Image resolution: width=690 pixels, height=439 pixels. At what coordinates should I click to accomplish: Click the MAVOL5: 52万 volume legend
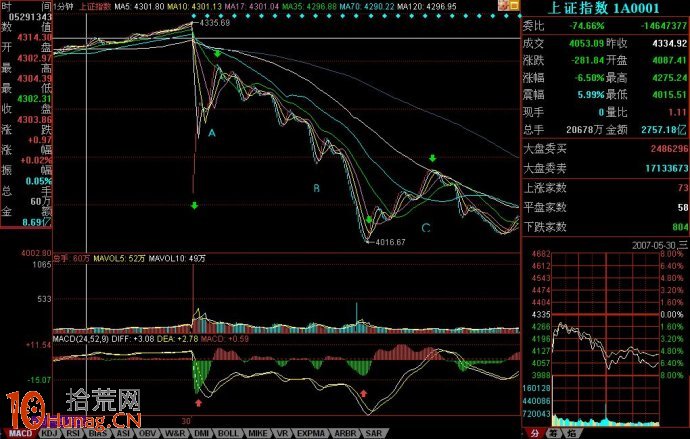(119, 259)
